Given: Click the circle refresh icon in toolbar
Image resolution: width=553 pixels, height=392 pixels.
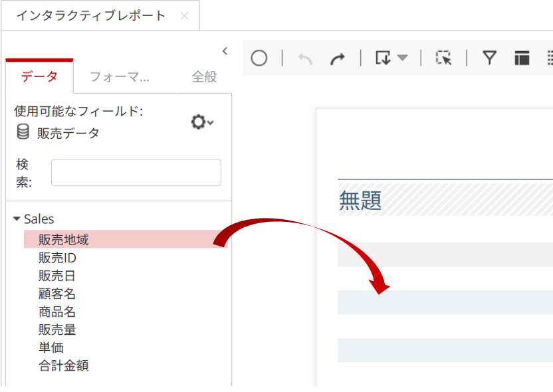Looking at the screenshot, I should pos(259,58).
